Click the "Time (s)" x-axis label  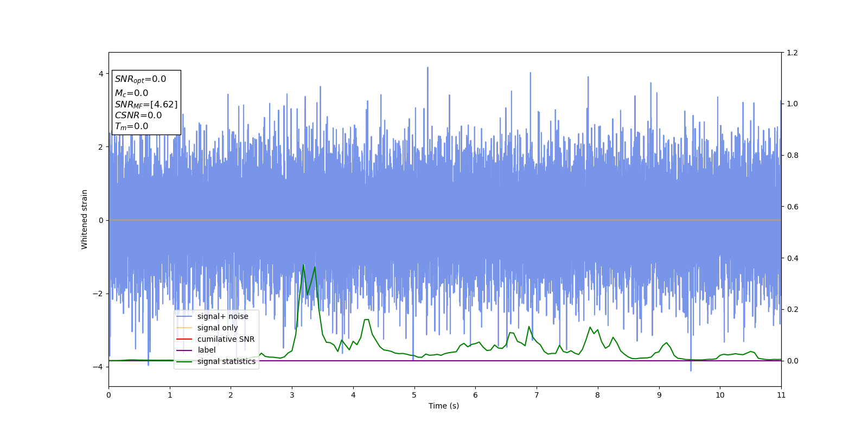444,406
